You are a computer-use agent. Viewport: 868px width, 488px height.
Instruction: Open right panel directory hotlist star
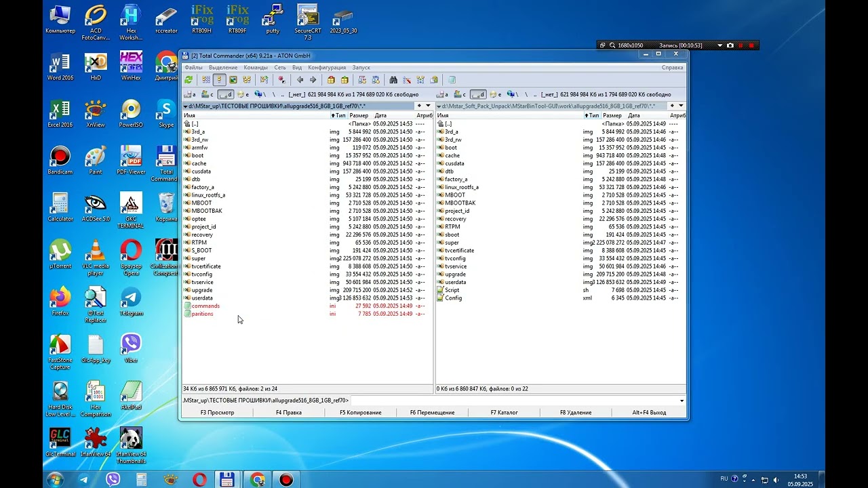pos(672,106)
